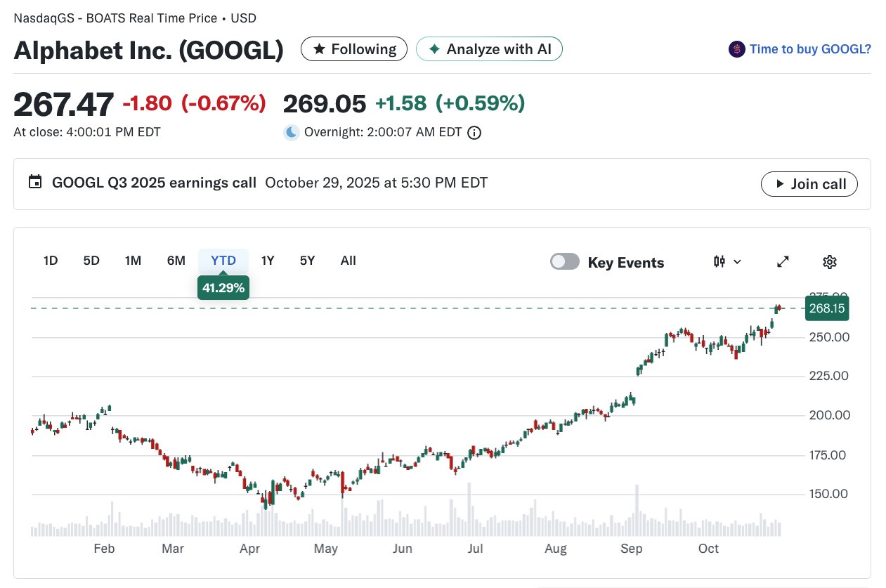886x588 pixels.
Task: Select the YTD chart range
Action: click(223, 261)
